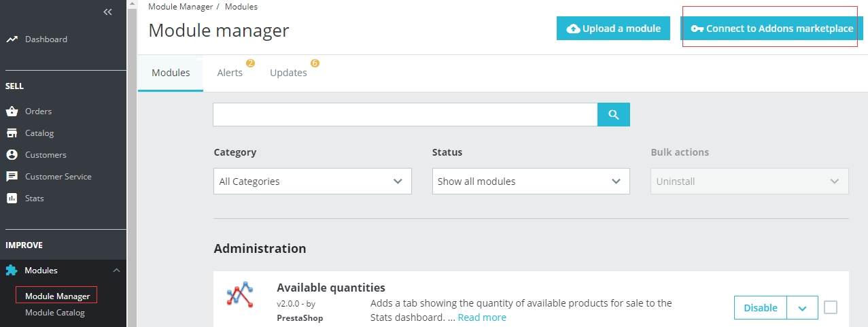Click the search magnifier button

point(614,115)
